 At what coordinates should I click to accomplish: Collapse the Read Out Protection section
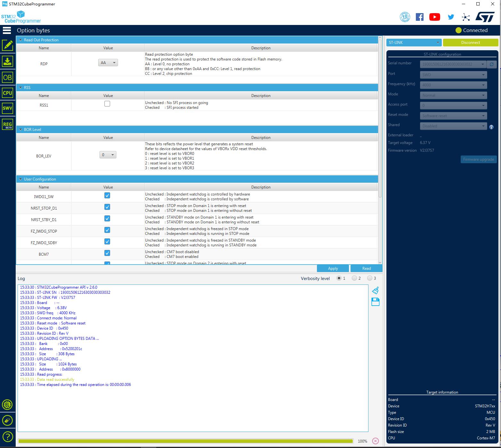coord(20,40)
